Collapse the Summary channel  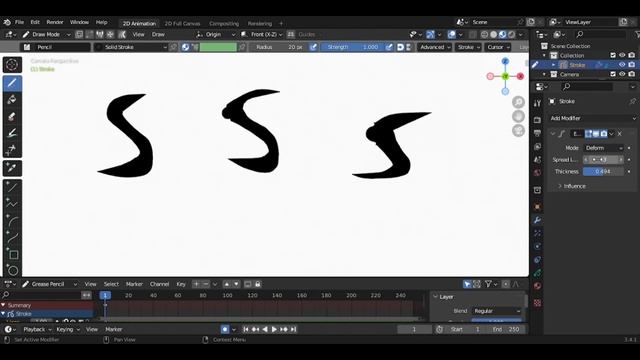tap(3, 305)
